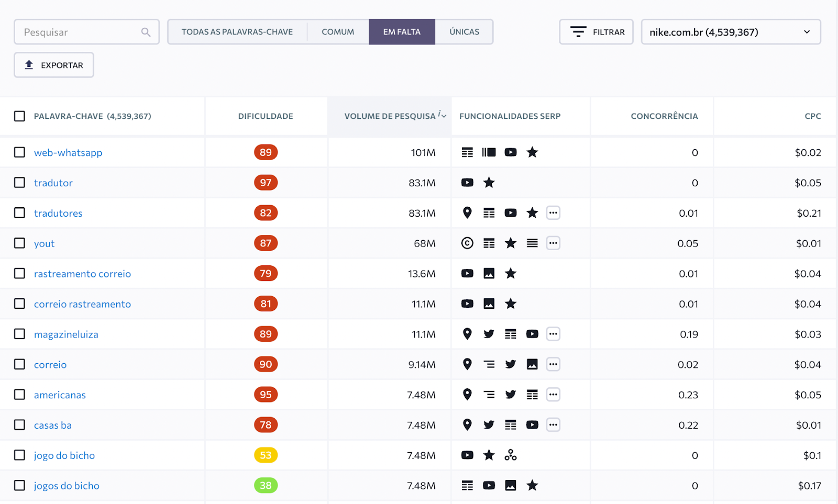The height and width of the screenshot is (504, 838).
Task: Open the jogo do bicho keyword link
Action: click(64, 455)
